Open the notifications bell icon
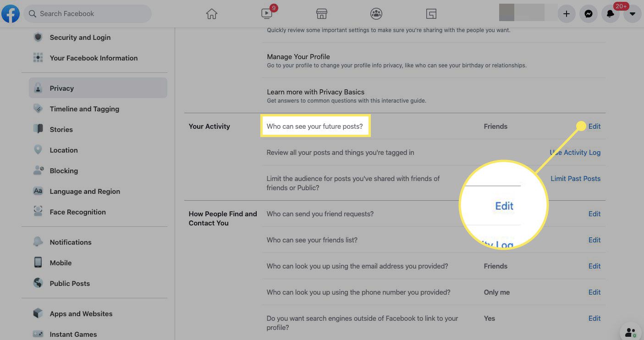644x340 pixels. coord(611,14)
